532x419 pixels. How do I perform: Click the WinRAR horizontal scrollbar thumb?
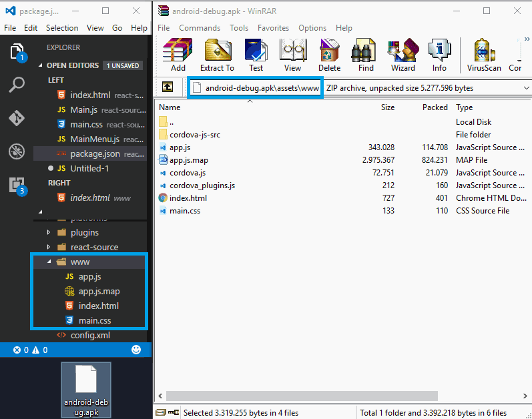coord(302,396)
